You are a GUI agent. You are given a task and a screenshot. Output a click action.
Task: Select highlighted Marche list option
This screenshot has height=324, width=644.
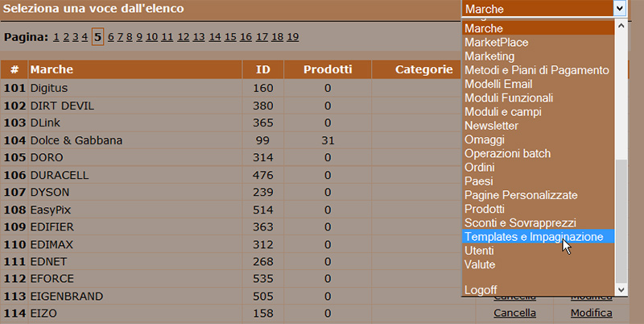pyautogui.click(x=539, y=28)
